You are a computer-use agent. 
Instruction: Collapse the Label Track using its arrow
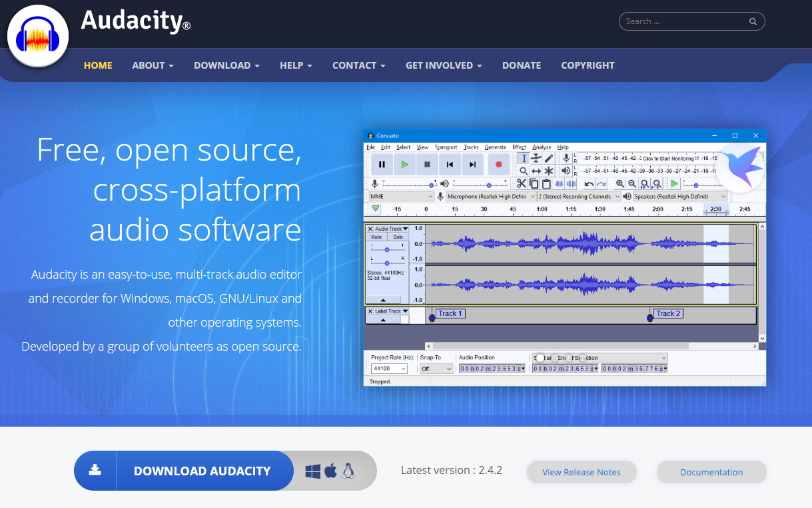[382, 320]
